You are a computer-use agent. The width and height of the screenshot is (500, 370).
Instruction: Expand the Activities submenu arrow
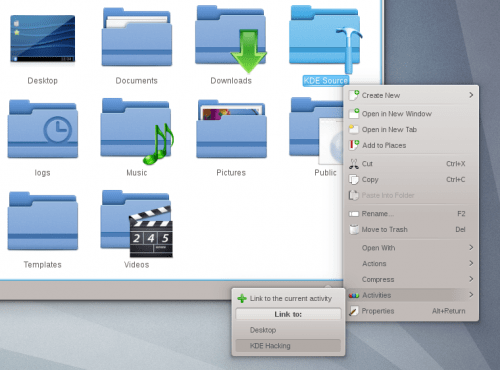[471, 295]
